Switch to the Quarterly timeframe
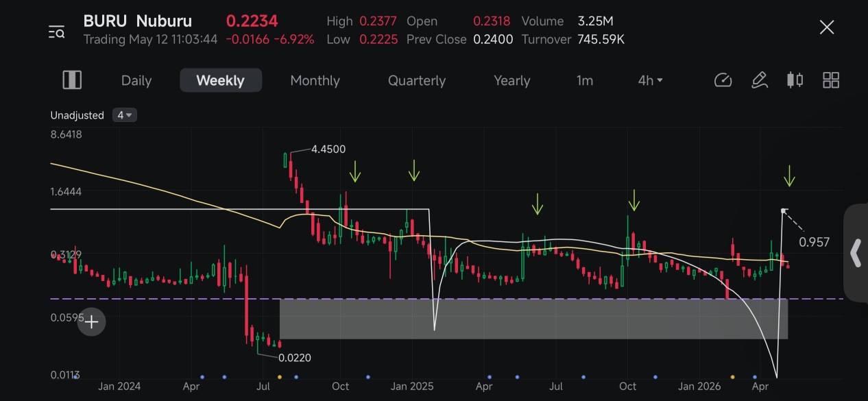868x401 pixels. (417, 80)
